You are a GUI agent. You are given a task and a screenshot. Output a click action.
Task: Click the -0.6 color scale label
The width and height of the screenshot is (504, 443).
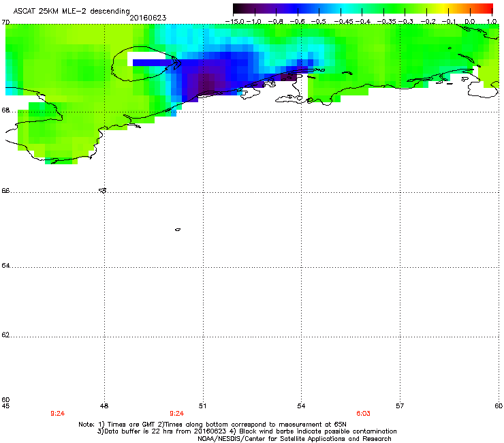(297, 22)
